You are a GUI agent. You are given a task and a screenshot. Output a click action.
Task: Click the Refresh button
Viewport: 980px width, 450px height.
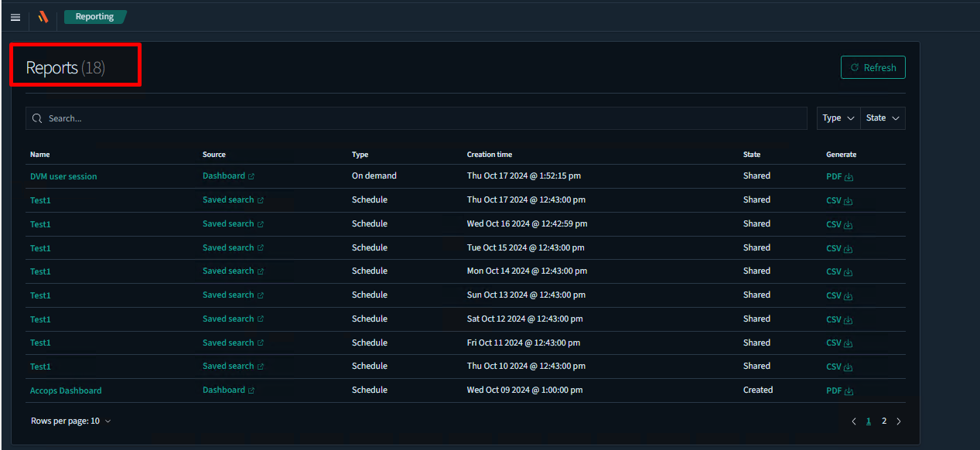[x=872, y=68]
